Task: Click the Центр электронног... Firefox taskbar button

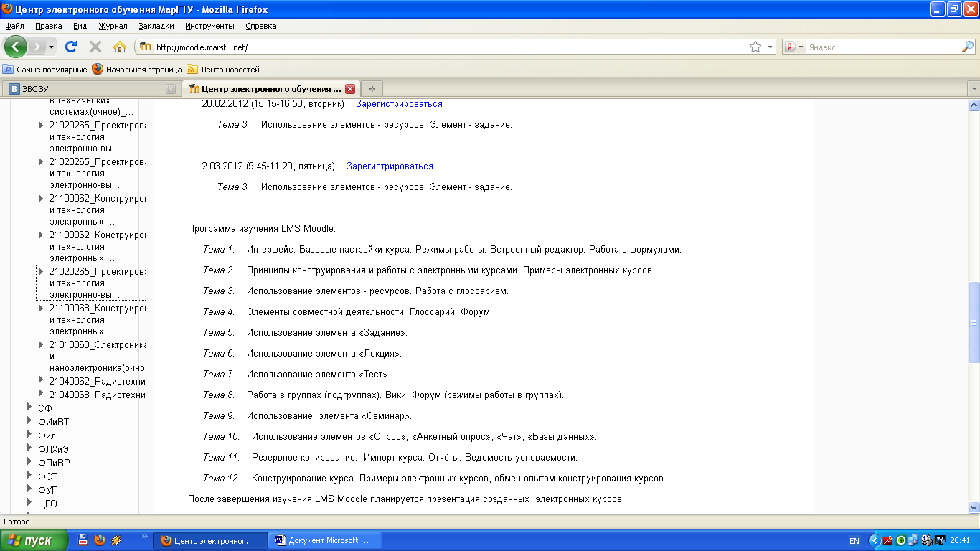Action: tap(210, 540)
